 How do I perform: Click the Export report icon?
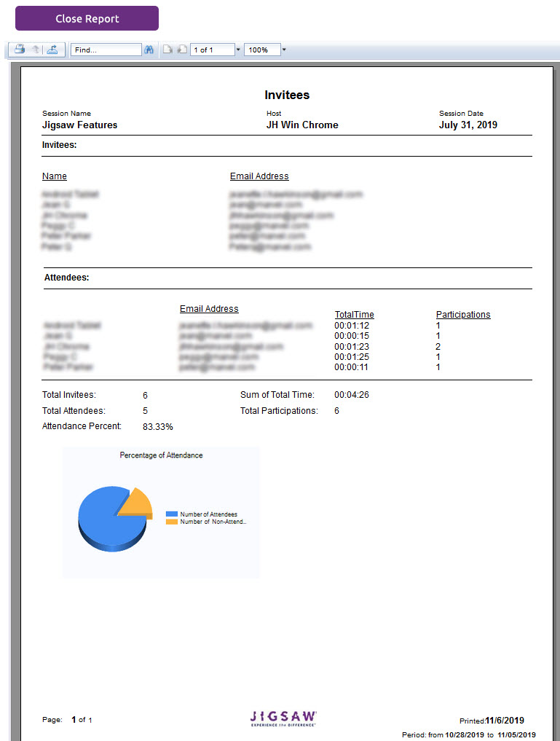click(51, 50)
